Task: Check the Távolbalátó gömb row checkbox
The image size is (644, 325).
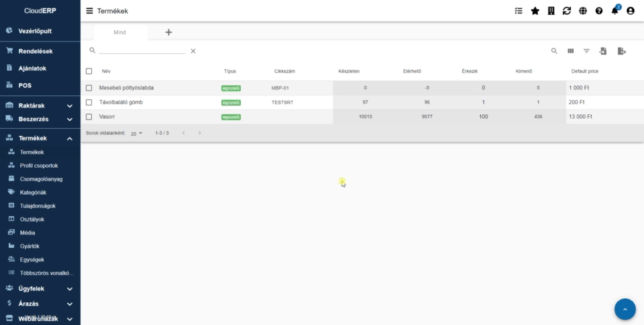Action: coord(89,102)
